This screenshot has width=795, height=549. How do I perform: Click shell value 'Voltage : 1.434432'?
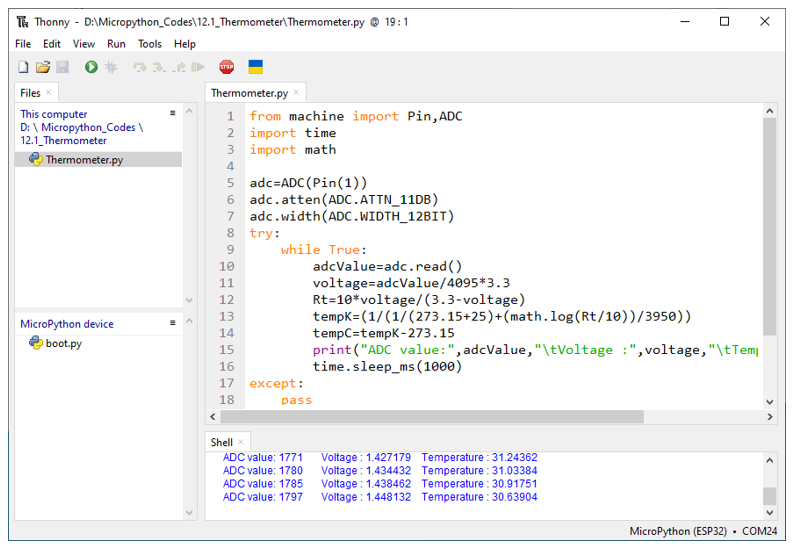coord(366,470)
